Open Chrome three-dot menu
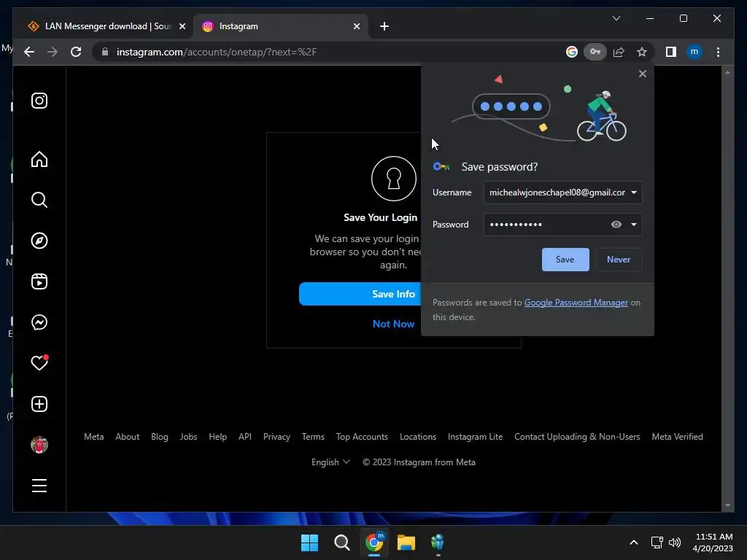The image size is (747, 560). (718, 52)
